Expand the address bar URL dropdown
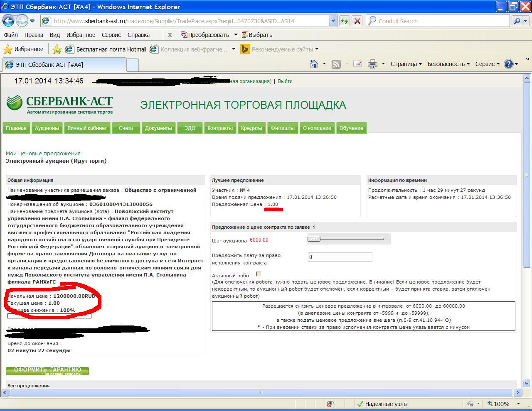 point(332,21)
